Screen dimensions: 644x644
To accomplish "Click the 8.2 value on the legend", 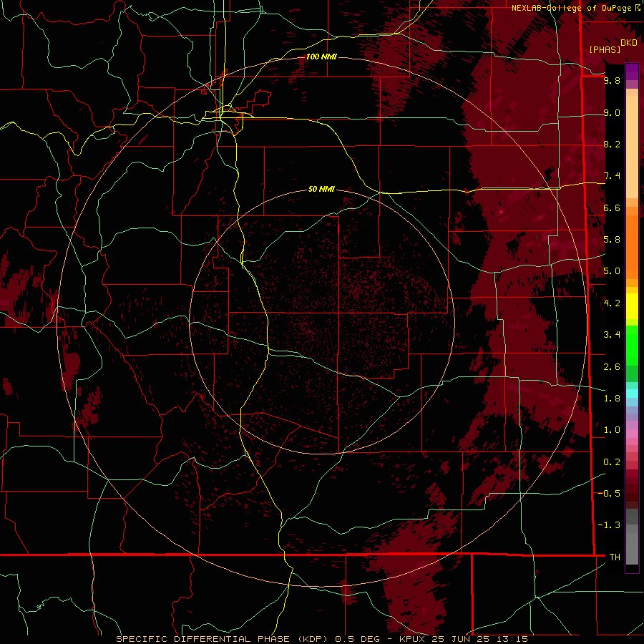I will click(x=612, y=144).
